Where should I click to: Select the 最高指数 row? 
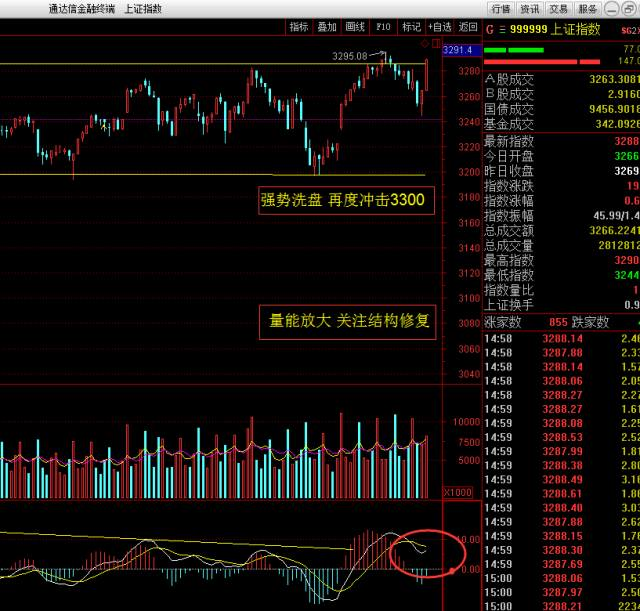(x=562, y=260)
